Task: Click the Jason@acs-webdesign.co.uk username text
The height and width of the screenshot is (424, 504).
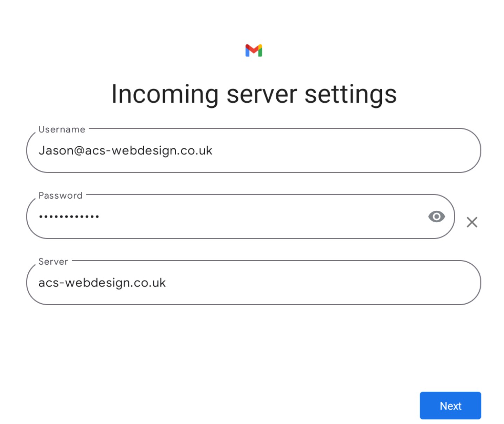Action: click(125, 151)
